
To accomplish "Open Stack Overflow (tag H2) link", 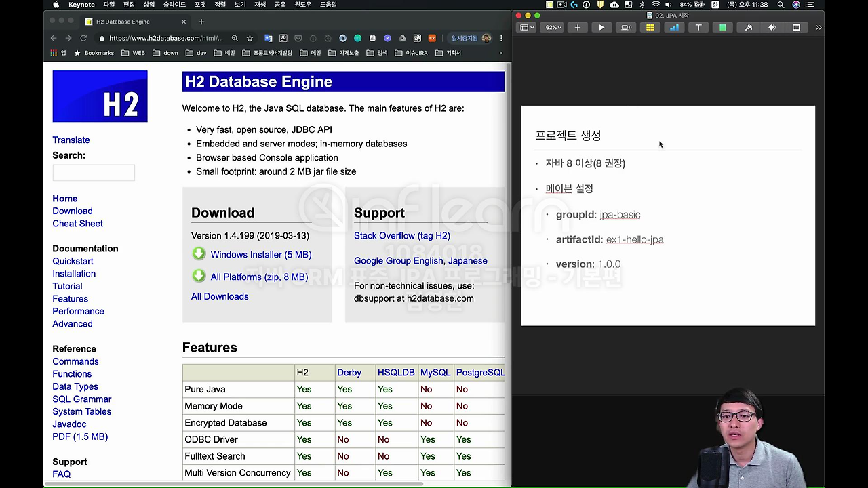I will (x=402, y=236).
